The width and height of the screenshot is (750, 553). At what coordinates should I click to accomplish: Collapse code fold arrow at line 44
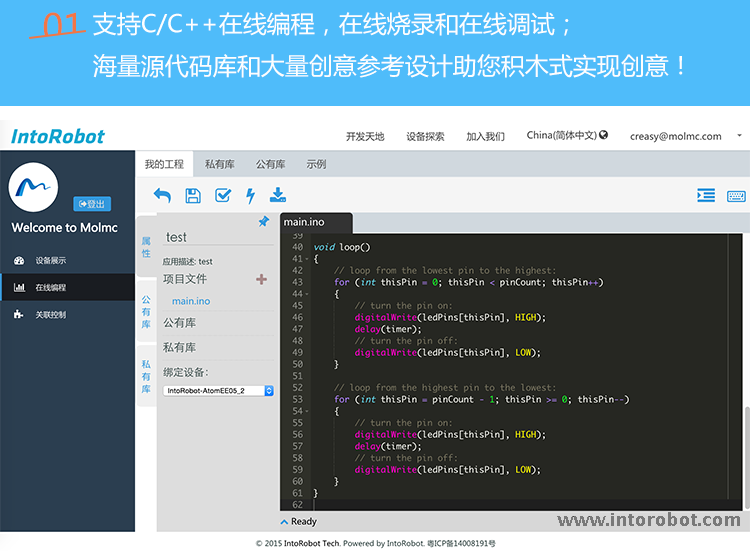click(x=307, y=294)
